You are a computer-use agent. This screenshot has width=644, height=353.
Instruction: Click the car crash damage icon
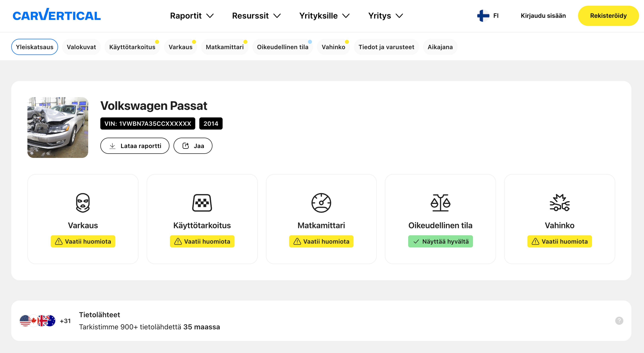pyautogui.click(x=559, y=203)
